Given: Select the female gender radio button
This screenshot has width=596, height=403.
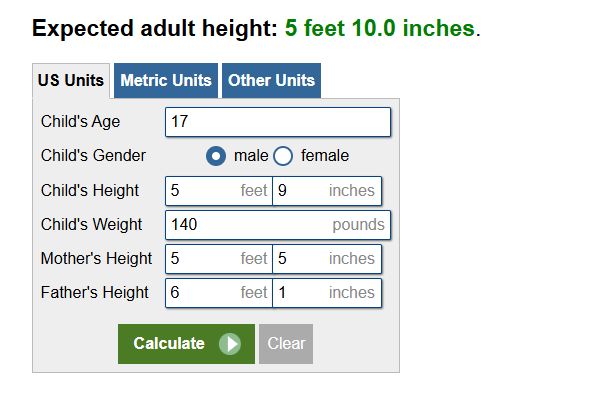Looking at the screenshot, I should click(x=283, y=156).
